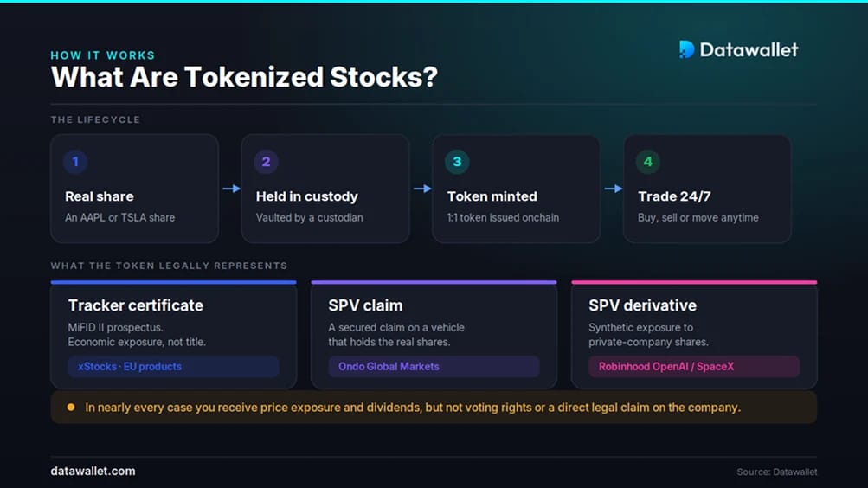Image resolution: width=868 pixels, height=488 pixels.
Task: Click the Datawallet logo icon
Action: click(x=686, y=49)
